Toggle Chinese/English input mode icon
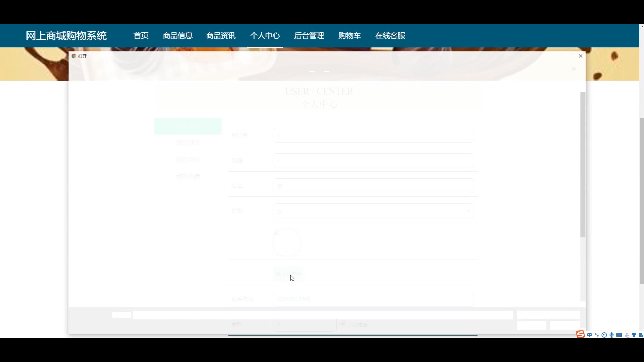This screenshot has height=362, width=644. (x=589, y=335)
